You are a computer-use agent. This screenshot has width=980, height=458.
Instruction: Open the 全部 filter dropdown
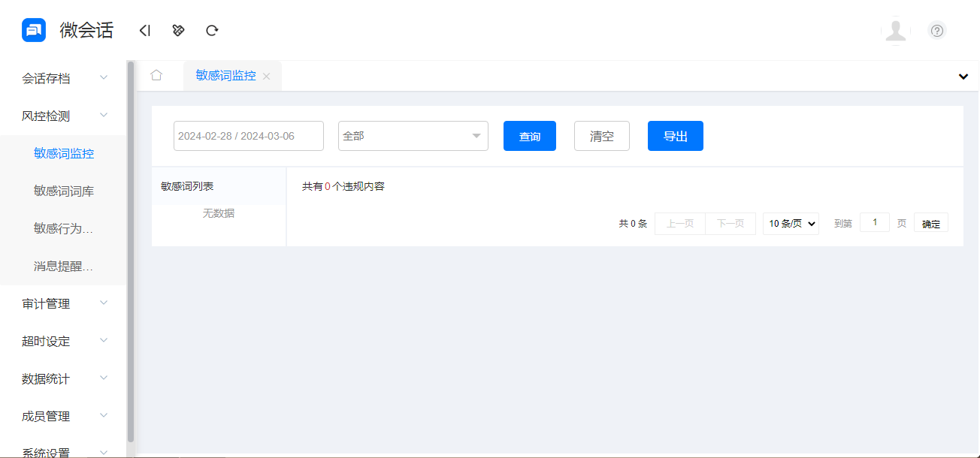point(413,136)
